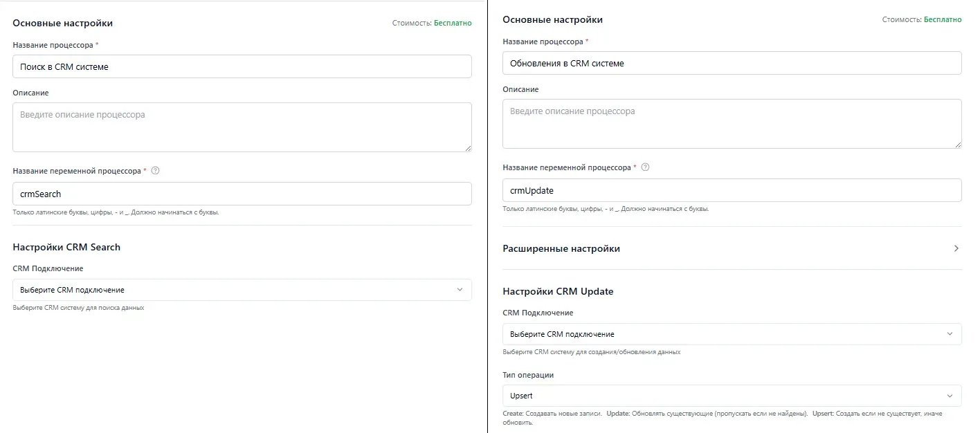The image size is (980, 433).
Task: Expand Расширенные настройки using the chevron arrow
Action: [956, 248]
